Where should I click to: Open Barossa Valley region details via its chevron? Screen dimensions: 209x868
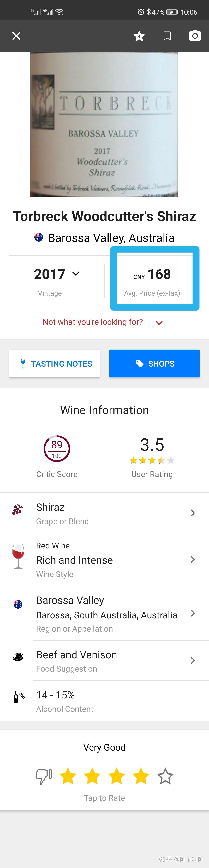click(193, 614)
